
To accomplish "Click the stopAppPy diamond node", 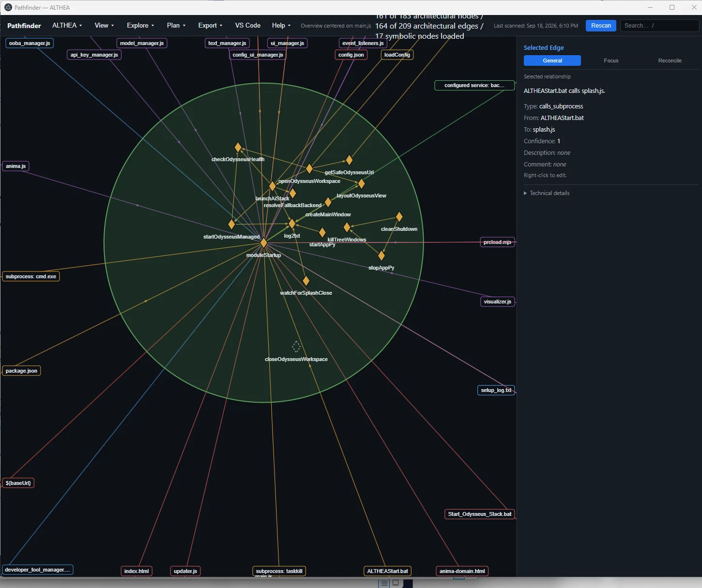I will tap(381, 256).
